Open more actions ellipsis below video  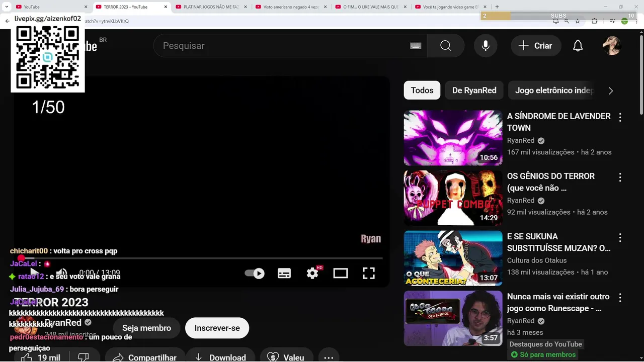click(329, 357)
